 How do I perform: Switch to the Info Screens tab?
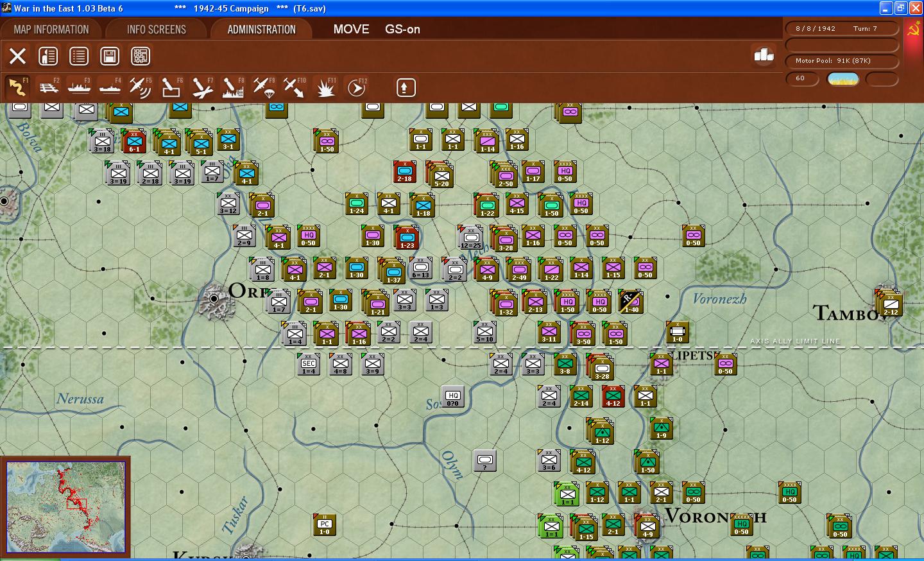157,30
